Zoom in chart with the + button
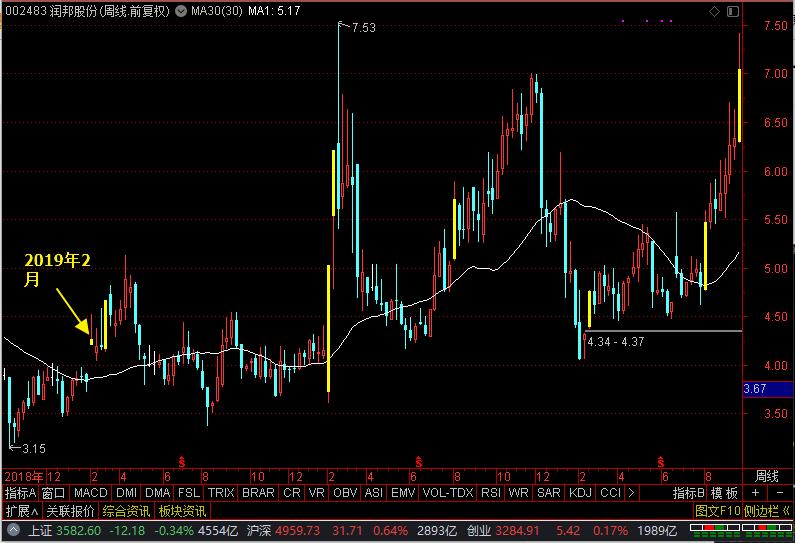This screenshot has width=795, height=543. pos(755,493)
